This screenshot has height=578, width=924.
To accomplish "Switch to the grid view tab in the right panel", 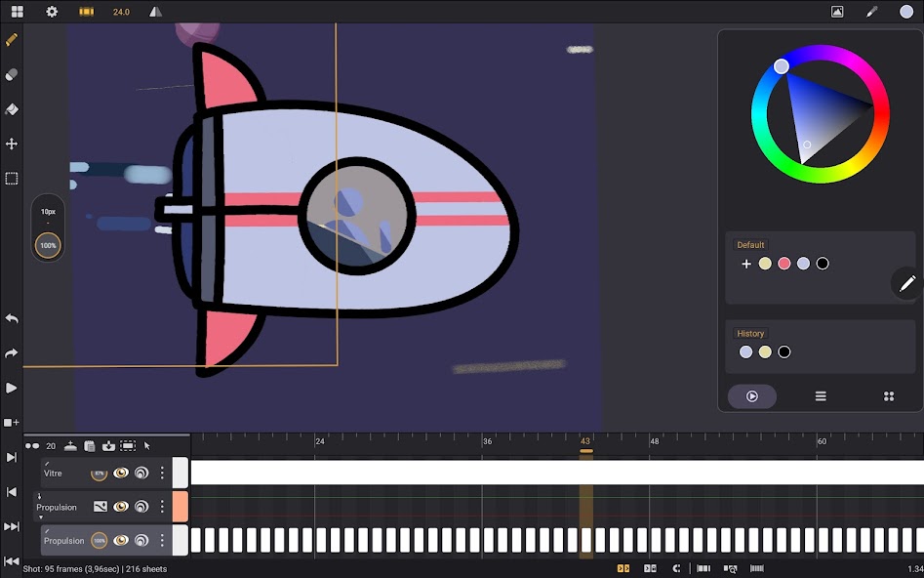I will 888,395.
